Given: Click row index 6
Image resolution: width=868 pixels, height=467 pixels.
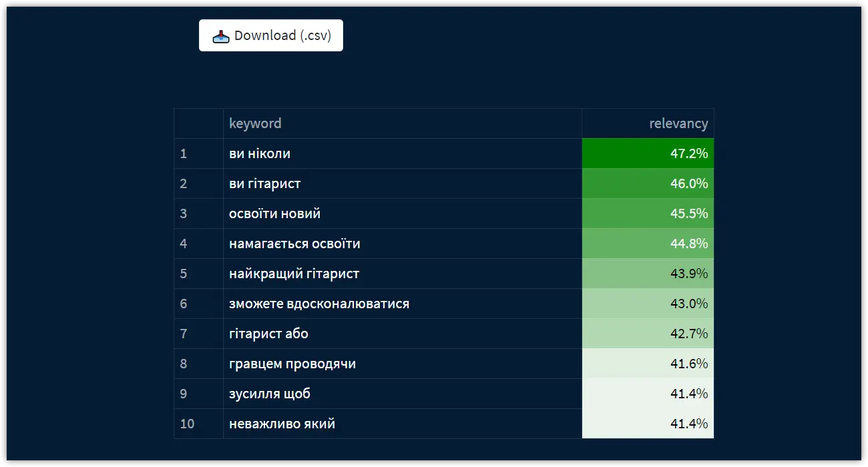Looking at the screenshot, I should coord(198,304).
